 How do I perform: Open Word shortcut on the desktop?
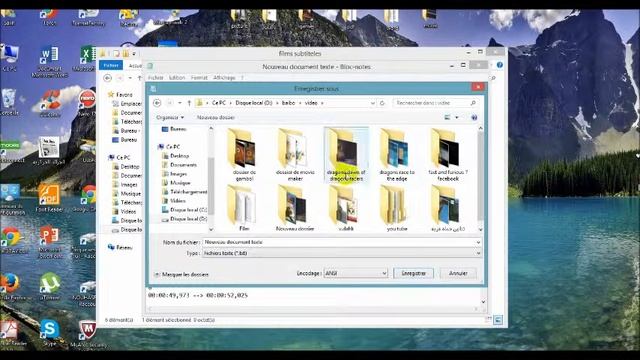click(x=49, y=61)
